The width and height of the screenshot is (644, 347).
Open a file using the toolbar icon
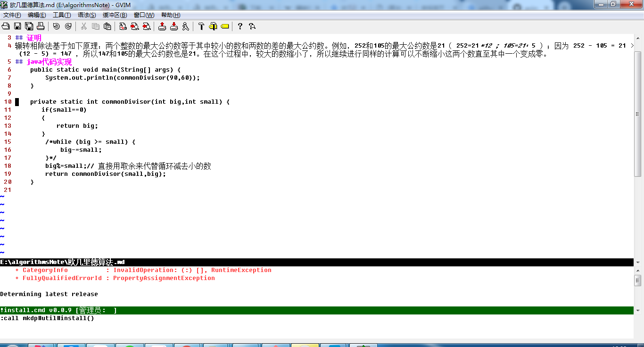[x=6, y=26]
